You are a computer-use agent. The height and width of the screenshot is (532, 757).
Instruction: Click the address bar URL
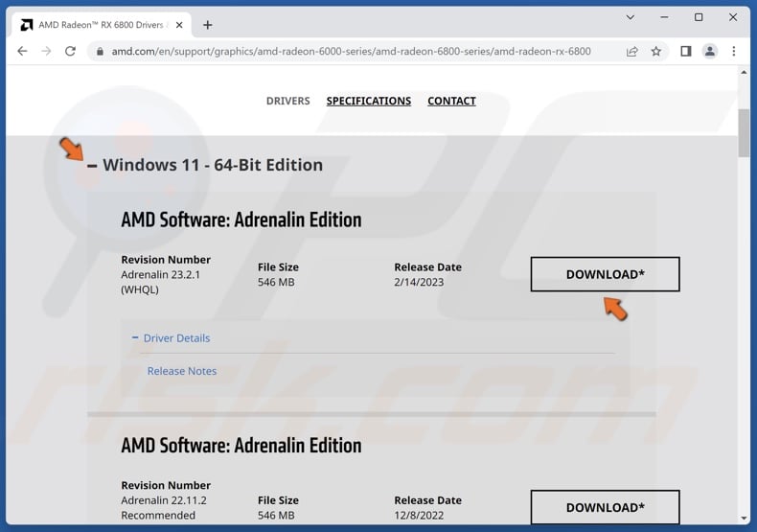tap(351, 52)
